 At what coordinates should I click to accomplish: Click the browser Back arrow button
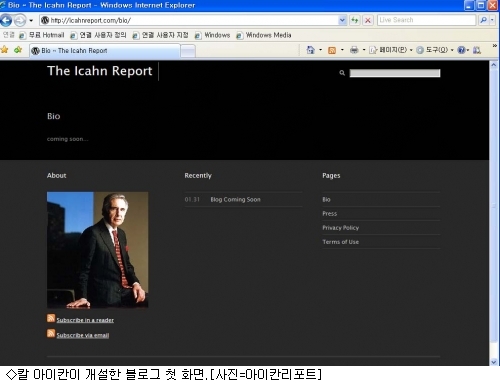click(x=6, y=21)
